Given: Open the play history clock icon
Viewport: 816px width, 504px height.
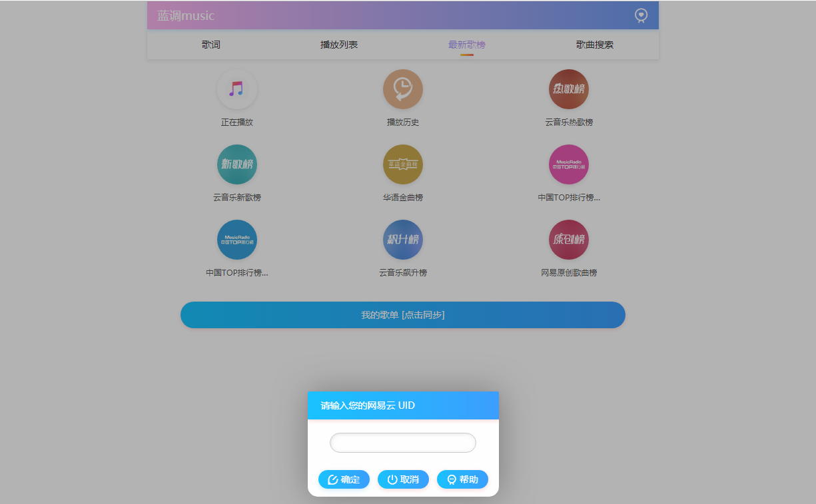Looking at the screenshot, I should click(403, 89).
